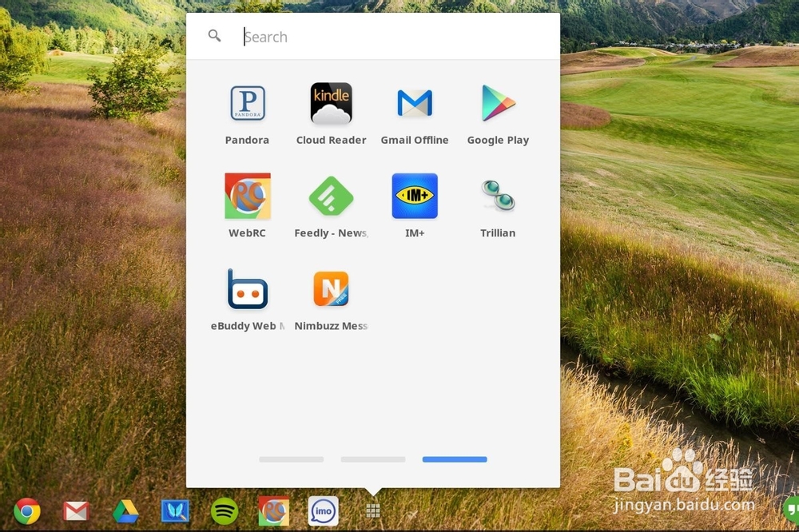Click the search magnifier icon
799x532 pixels.
214,36
